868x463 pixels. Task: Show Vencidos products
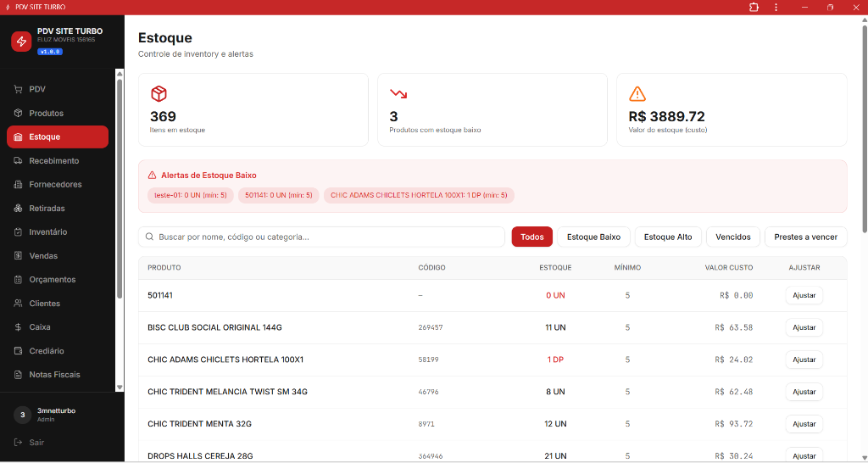tap(733, 237)
